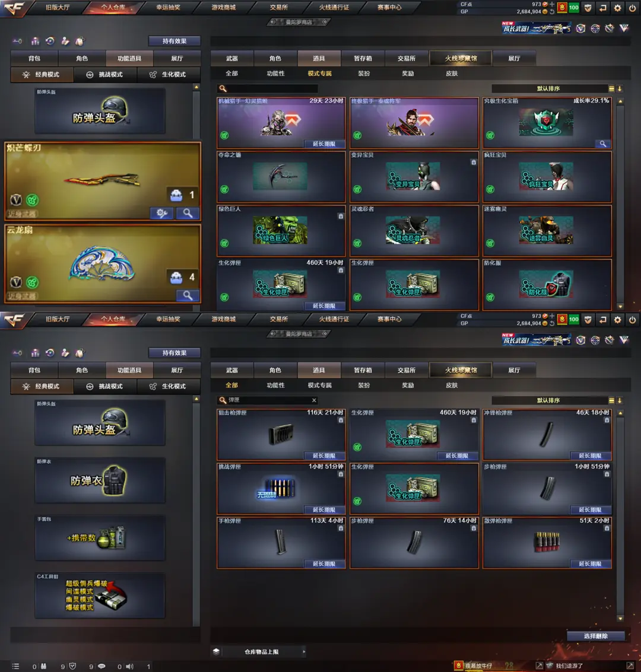Click the green badge on the 夺命之镰 card
The height and width of the screenshot is (672, 641).
tap(224, 189)
